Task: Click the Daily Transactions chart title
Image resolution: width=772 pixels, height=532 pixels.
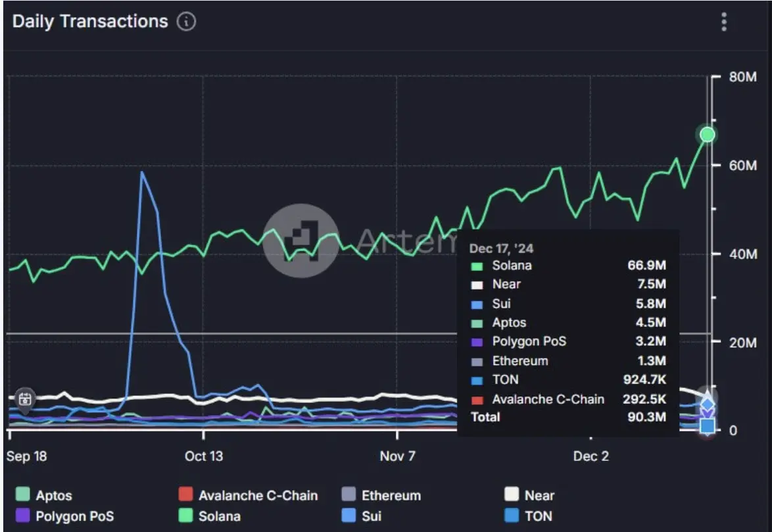Action: pos(90,22)
